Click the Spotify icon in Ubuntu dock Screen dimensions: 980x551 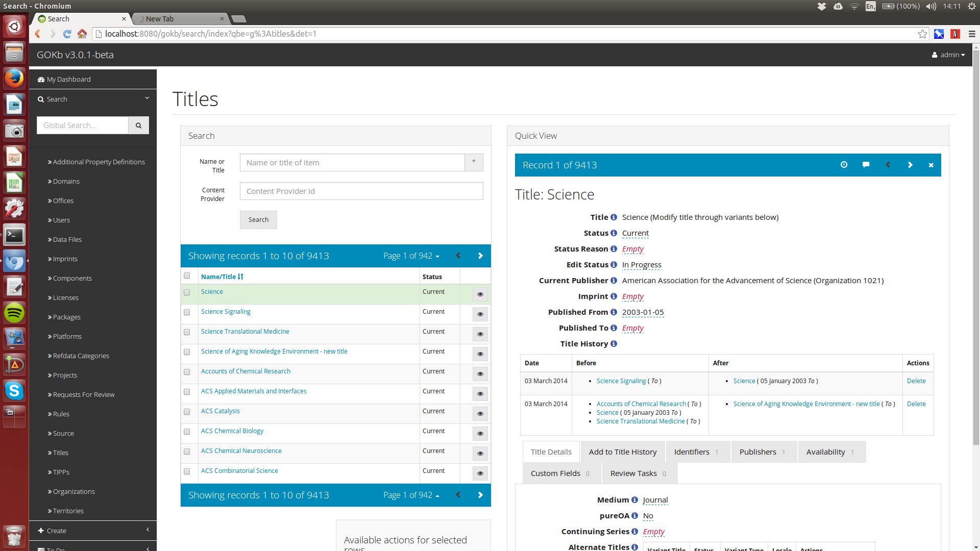[15, 313]
